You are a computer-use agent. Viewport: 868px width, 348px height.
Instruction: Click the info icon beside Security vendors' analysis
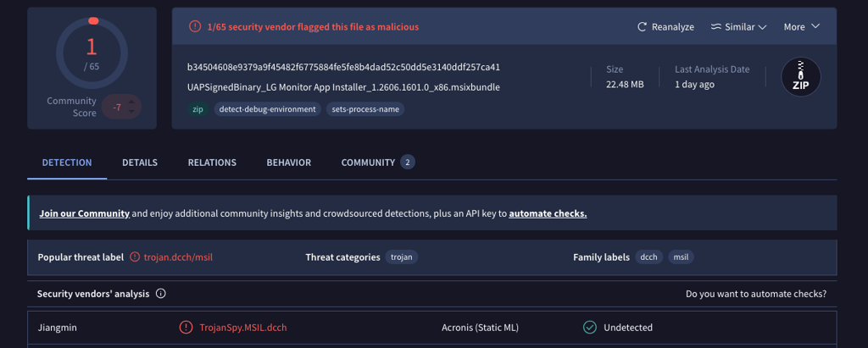(160, 294)
